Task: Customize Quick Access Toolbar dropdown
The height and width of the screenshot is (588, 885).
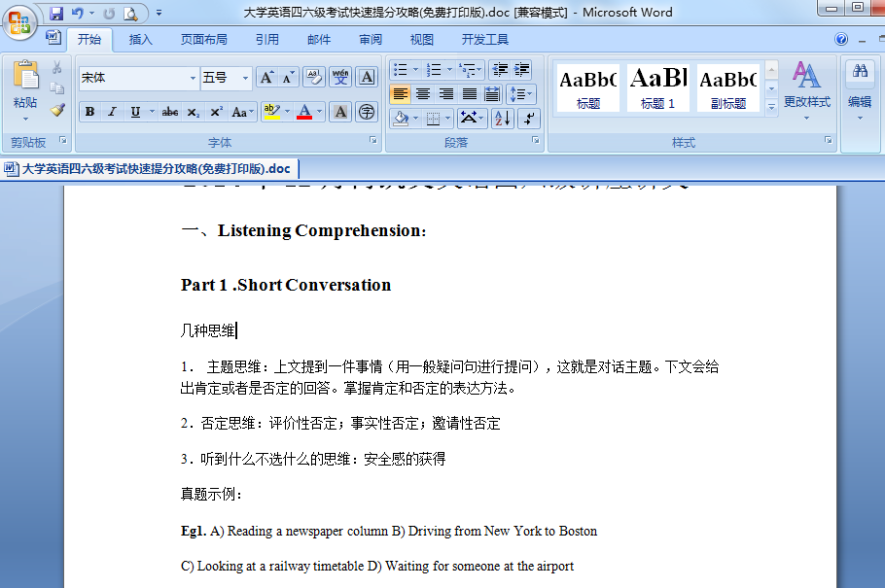Action: click(159, 13)
